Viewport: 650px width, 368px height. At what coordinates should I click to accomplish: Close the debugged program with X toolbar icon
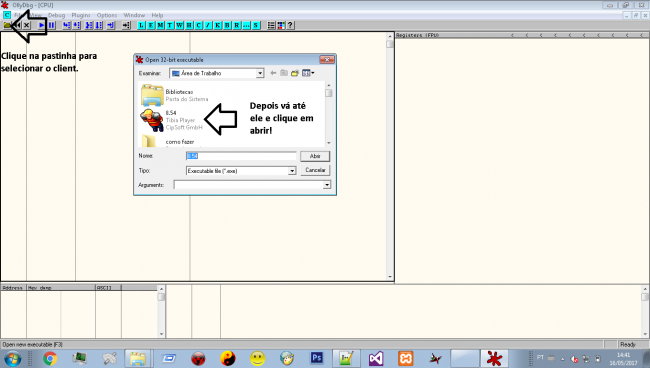(x=27, y=25)
